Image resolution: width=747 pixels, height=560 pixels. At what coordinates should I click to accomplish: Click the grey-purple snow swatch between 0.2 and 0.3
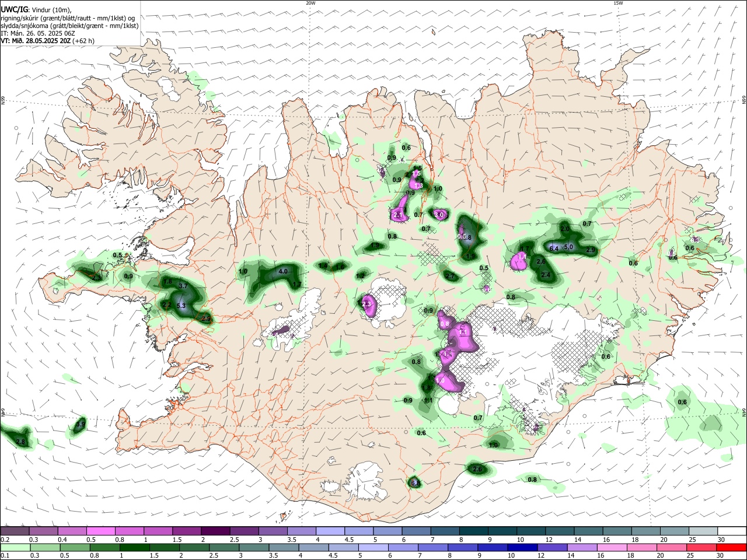(15, 531)
